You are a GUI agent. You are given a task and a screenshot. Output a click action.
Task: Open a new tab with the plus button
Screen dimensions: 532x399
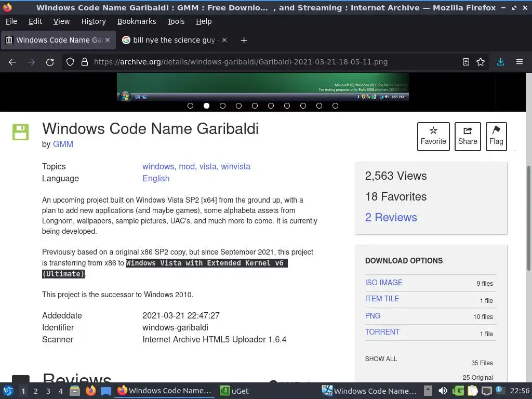pos(244,41)
